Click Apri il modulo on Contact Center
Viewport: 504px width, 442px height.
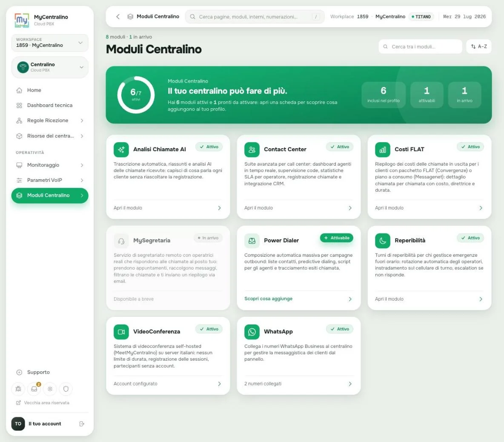point(258,208)
